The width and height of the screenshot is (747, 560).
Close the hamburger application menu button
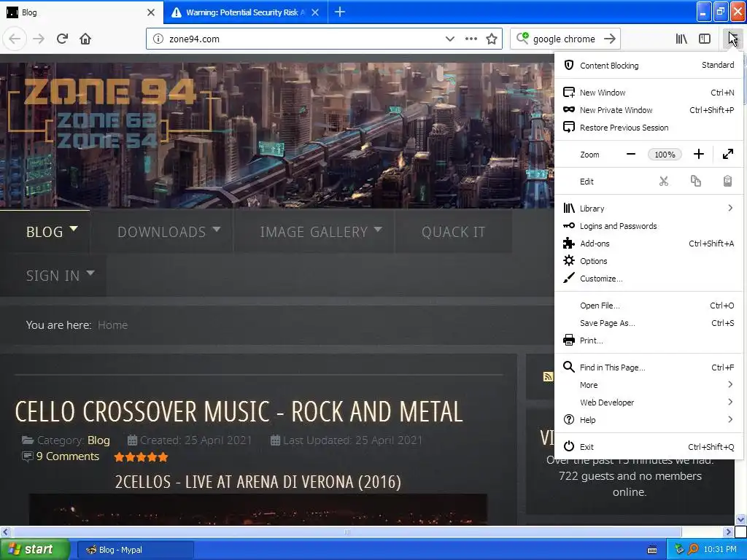(732, 39)
